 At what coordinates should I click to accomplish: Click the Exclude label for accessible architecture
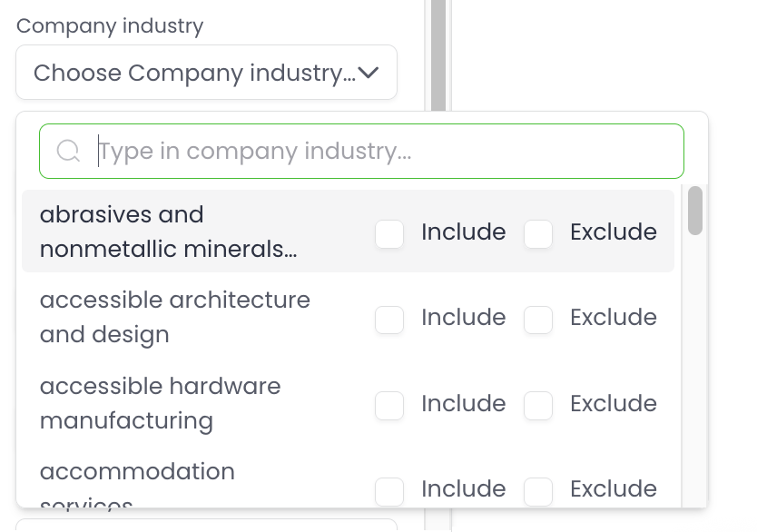click(x=613, y=317)
